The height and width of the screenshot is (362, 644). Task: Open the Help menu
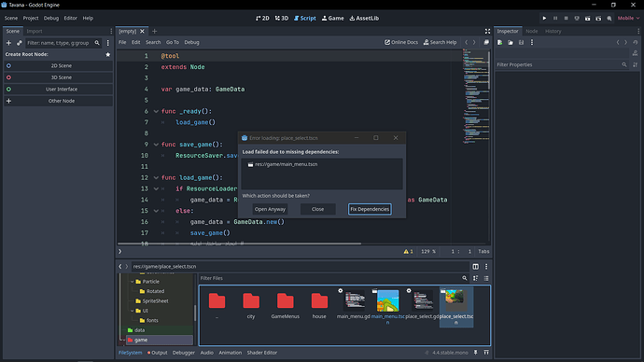(x=88, y=18)
